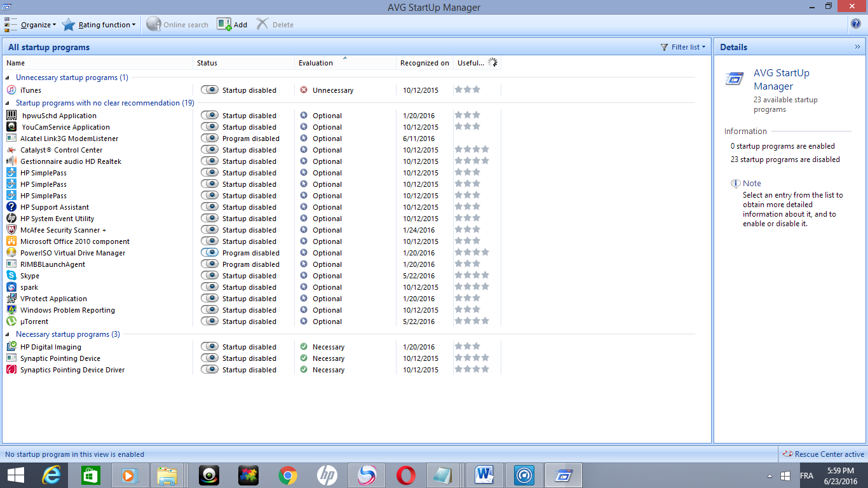Click the FRA language indicator in tray
868x488 pixels.
point(806,475)
